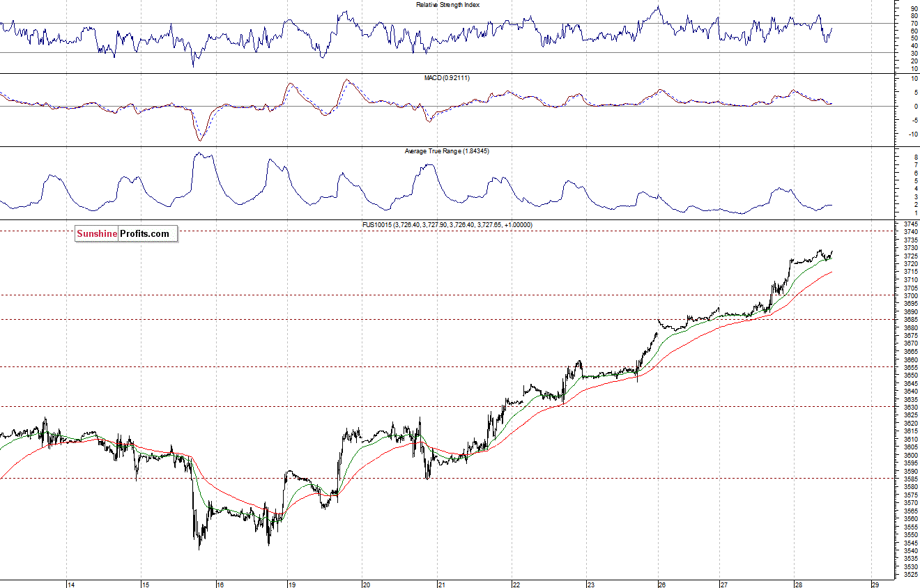Select the Average True Range (1.84345) title
This screenshot has width=920, height=588.
447,150
